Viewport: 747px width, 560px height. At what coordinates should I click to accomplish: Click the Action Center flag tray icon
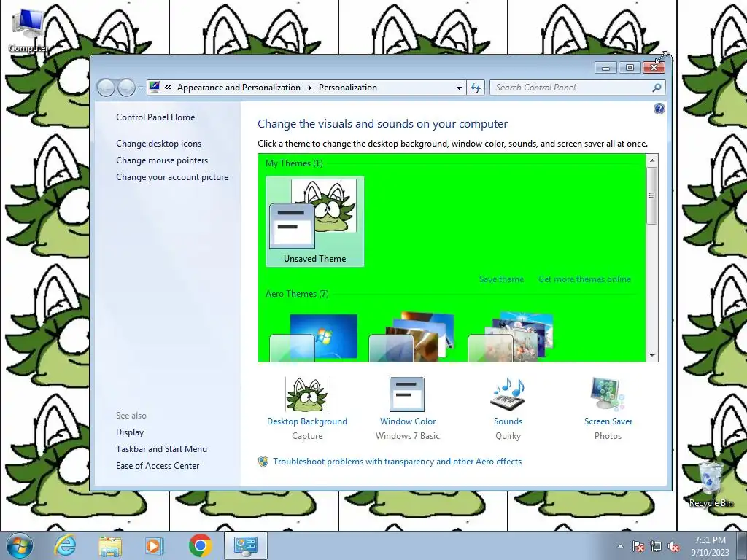coord(638,547)
